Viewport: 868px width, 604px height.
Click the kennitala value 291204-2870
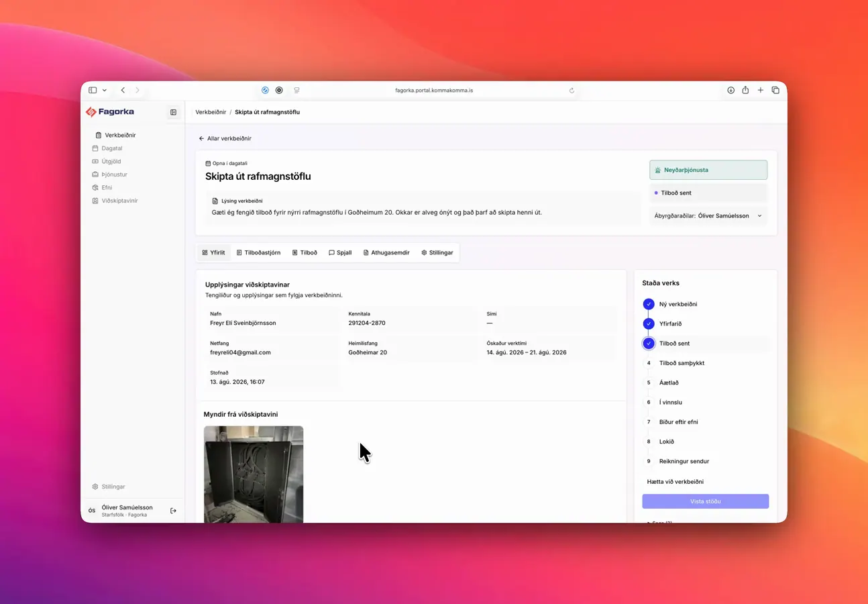367,323
